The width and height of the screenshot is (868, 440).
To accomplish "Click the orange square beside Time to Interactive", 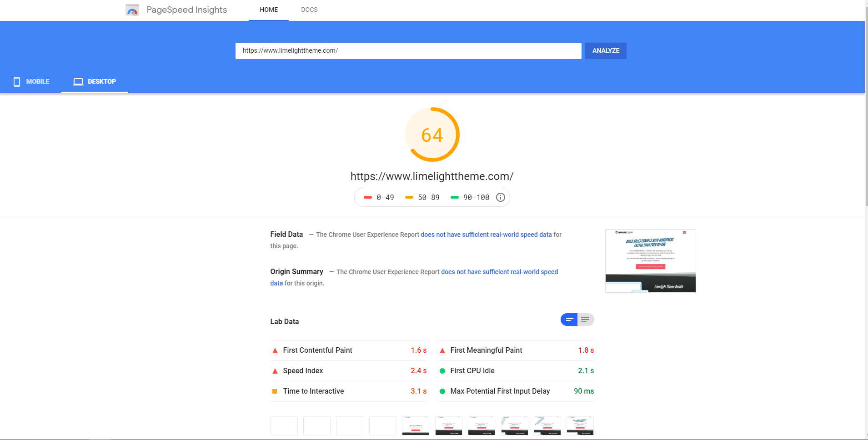I will (275, 391).
